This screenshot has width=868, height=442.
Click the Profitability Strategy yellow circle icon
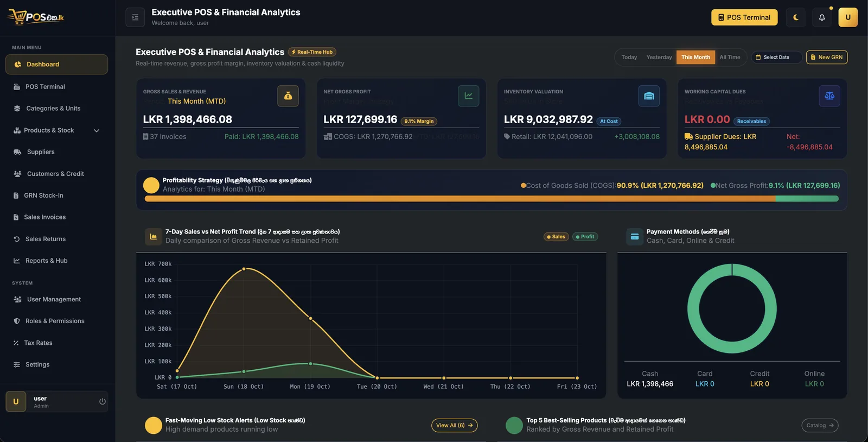(151, 185)
